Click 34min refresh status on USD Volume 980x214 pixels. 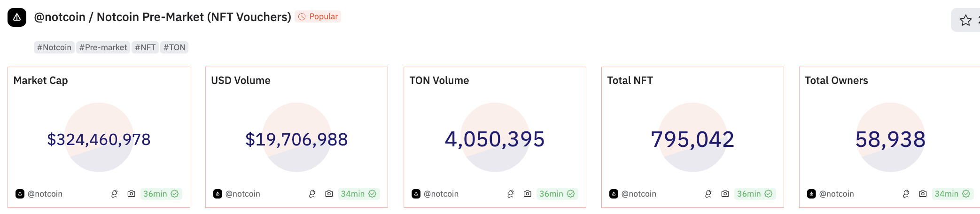coord(358,194)
